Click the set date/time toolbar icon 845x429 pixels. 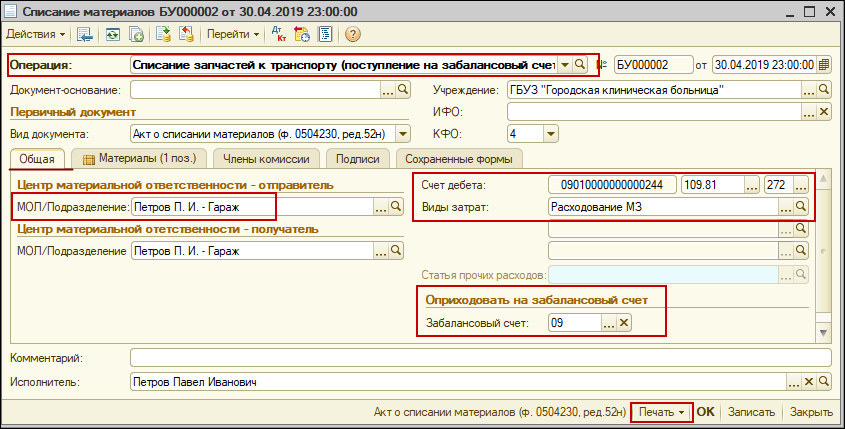pos(302,34)
